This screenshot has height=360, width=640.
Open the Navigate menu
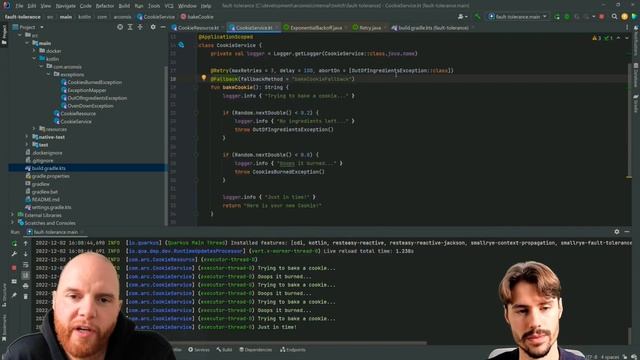(65, 6)
